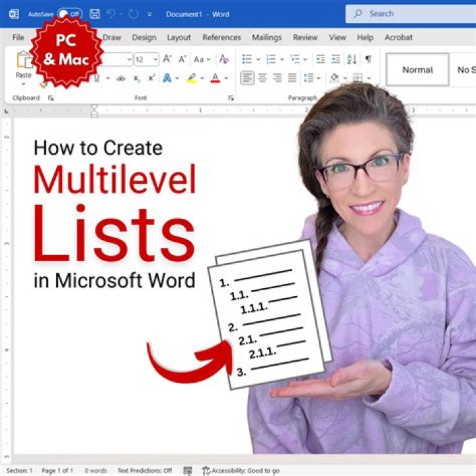Open Customize Quick Access Toolbar arrow
This screenshot has height=476, width=476.
point(149,15)
